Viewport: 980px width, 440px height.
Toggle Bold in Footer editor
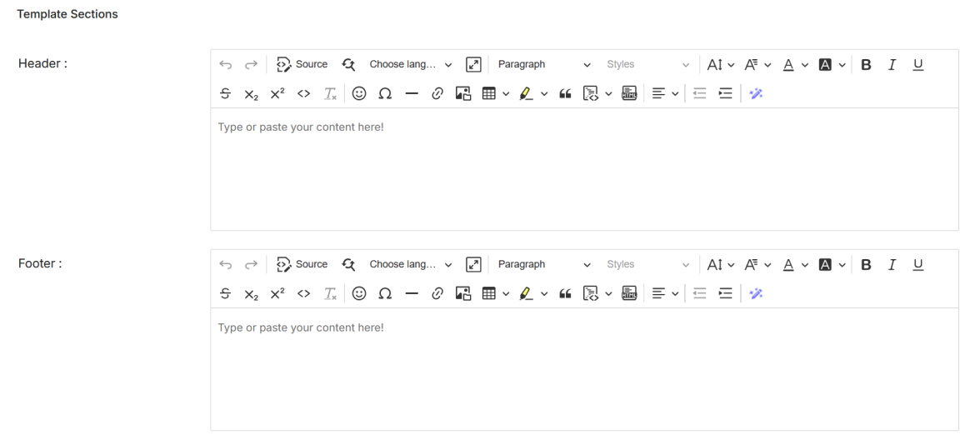click(867, 264)
